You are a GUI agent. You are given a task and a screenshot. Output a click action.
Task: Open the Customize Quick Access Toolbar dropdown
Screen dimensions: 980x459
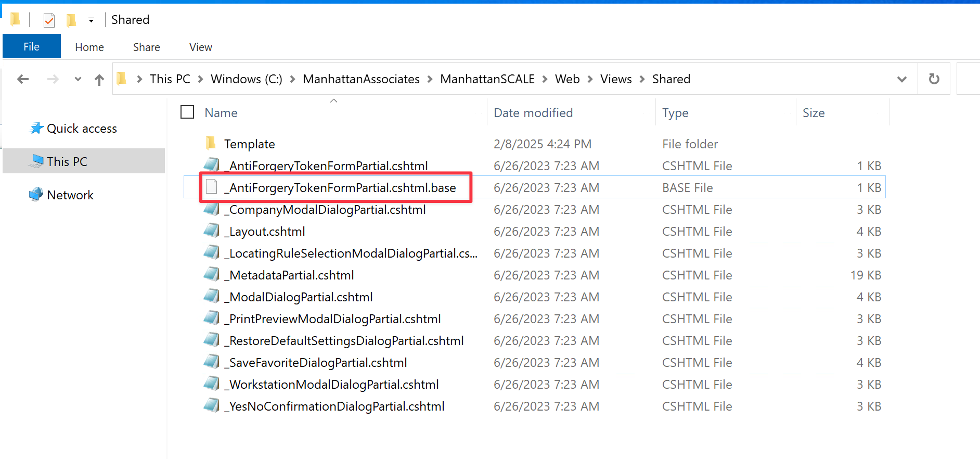(91, 20)
